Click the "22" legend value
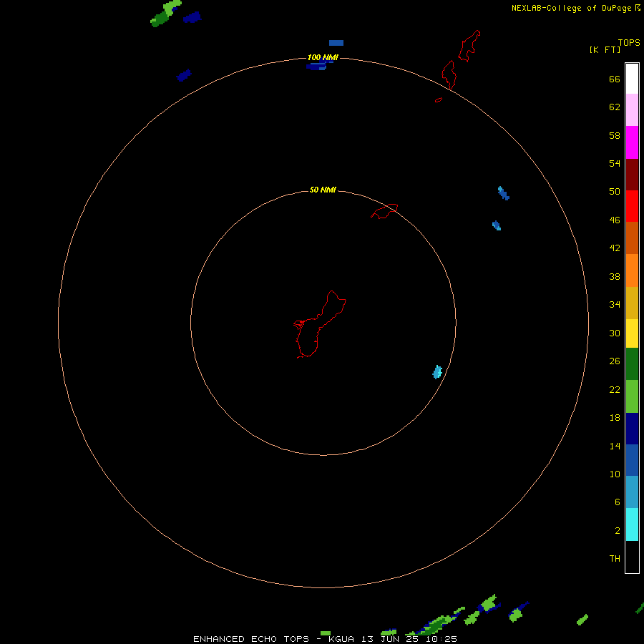Viewport: 644px width, 644px height. (x=615, y=389)
